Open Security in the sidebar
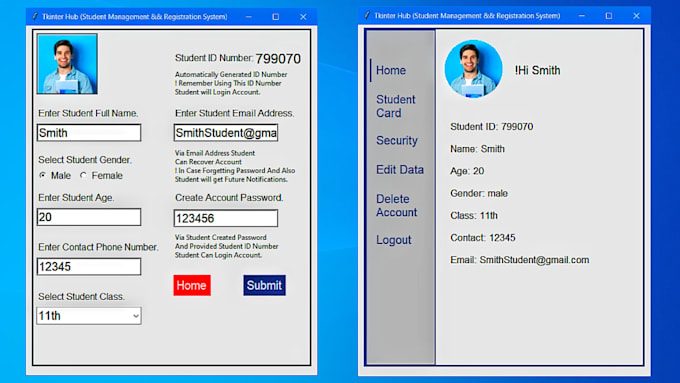 point(397,141)
